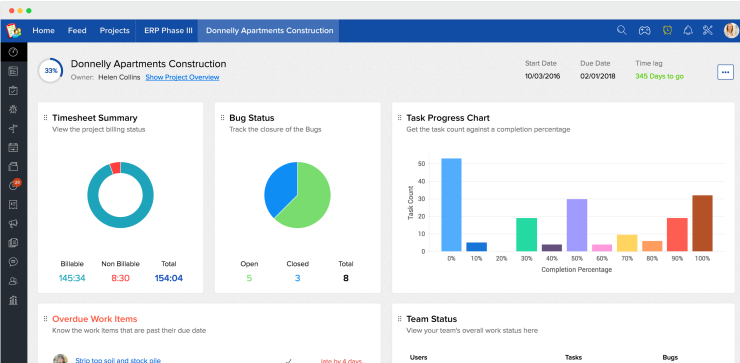Click the Open bugs count 5

point(249,278)
